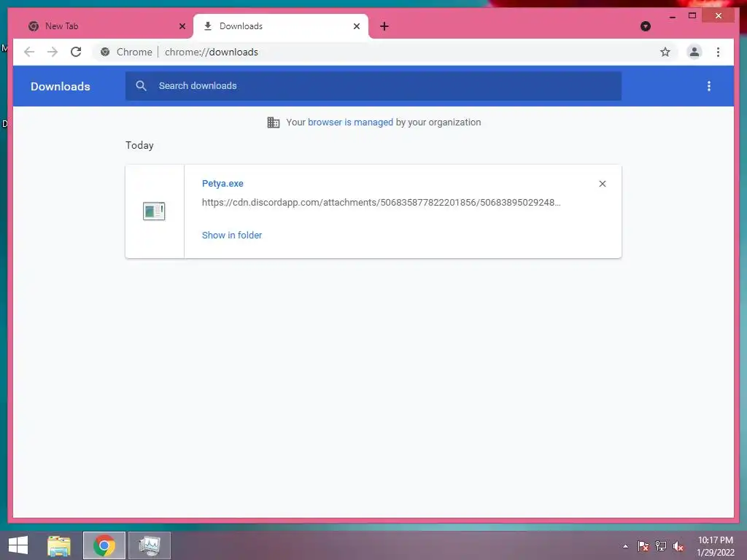Click the managed organization building icon
Screen dimensions: 747x560
pos(274,122)
